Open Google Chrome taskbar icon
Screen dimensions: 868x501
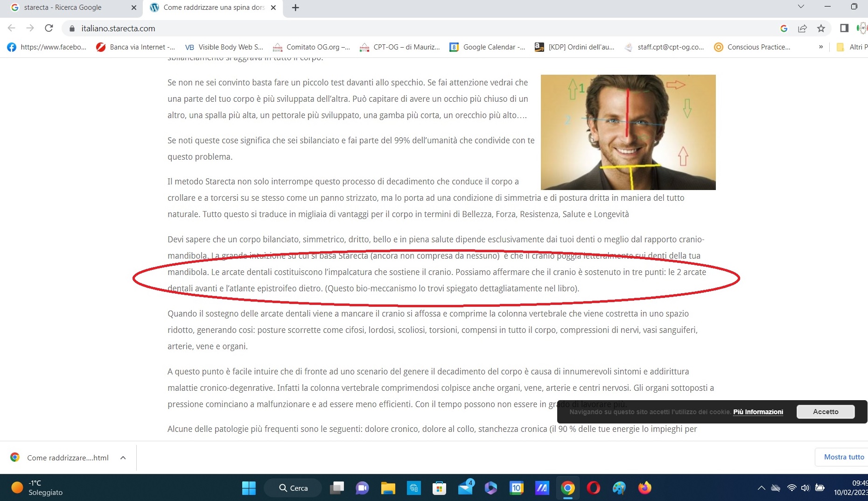pyautogui.click(x=568, y=488)
